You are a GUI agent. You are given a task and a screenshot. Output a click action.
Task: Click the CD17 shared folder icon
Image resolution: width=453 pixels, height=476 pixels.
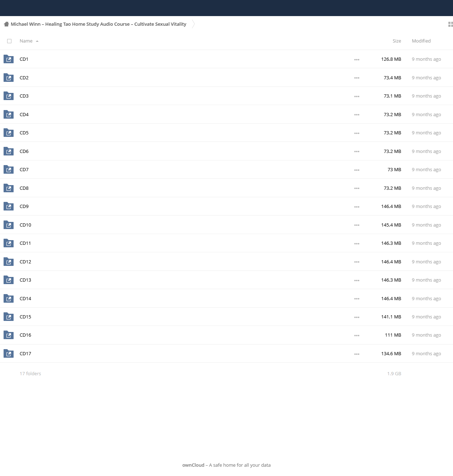(x=9, y=353)
